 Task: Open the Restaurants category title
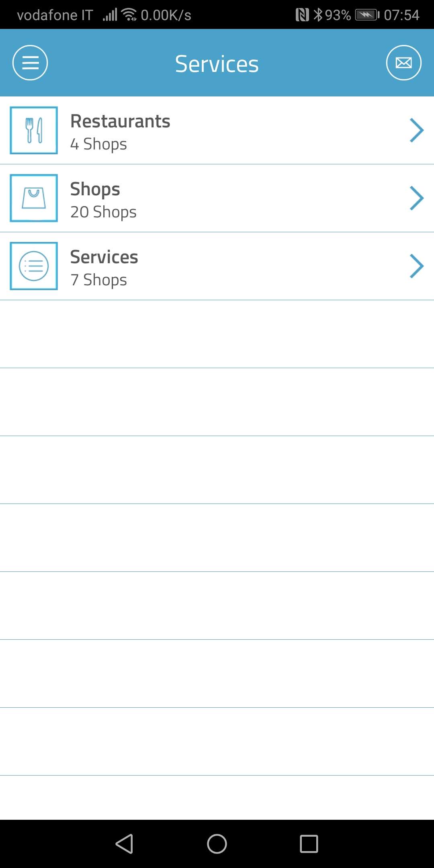click(x=120, y=121)
